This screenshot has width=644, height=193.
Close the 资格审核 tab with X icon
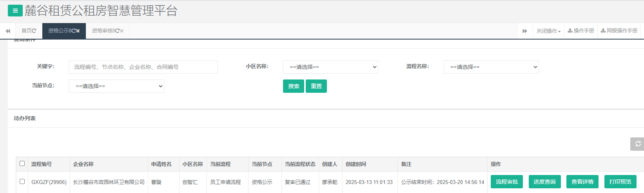click(122, 31)
